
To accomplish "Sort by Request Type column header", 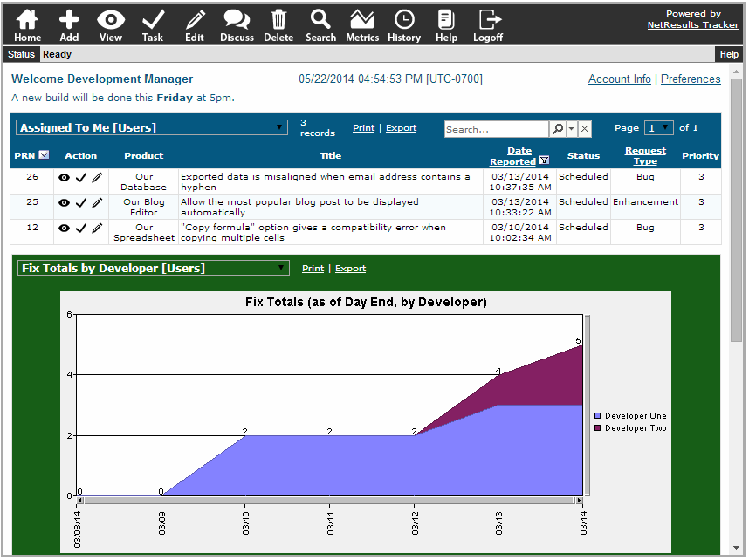I will click(645, 156).
